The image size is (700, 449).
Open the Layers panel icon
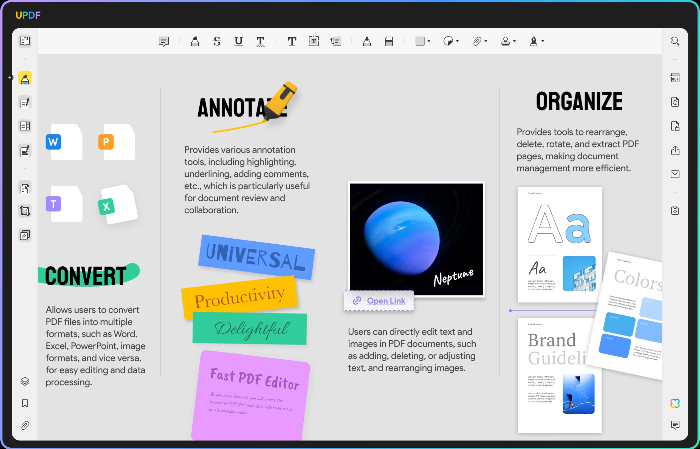pos(25,381)
